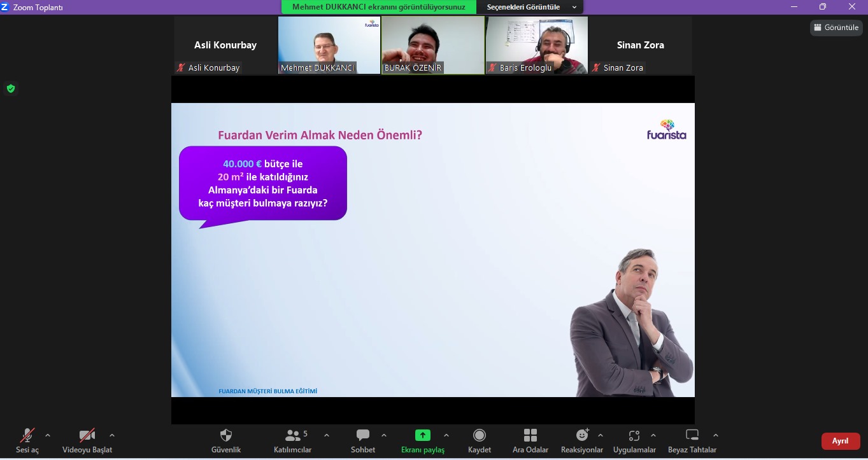Viewport: 868px width, 460px height.
Task: Click footer text 'FUARDAN MÜŞTERİ BULMA EĞİTİMİ'
Action: coord(267,391)
